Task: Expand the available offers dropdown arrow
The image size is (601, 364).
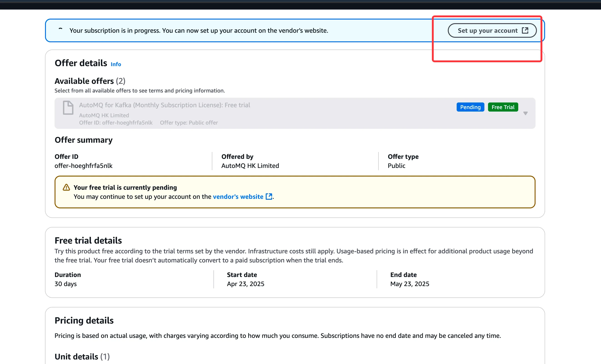Action: click(525, 113)
